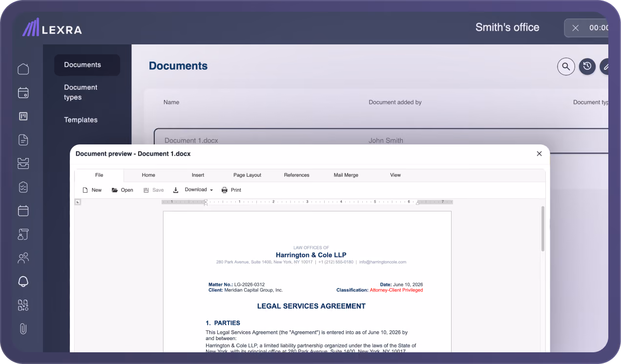The height and width of the screenshot is (364, 621).
Task: Open the apps grid icon in the sidebar
Action: click(23, 305)
